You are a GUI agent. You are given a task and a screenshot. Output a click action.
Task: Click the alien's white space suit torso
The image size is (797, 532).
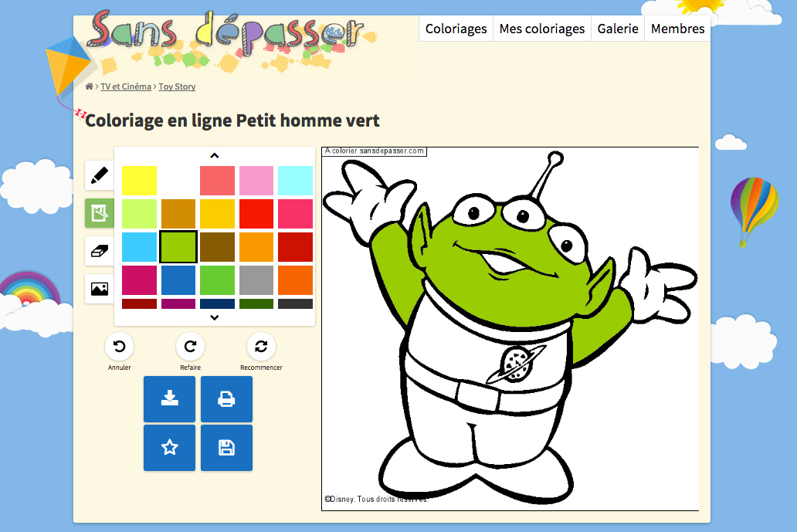point(457,345)
